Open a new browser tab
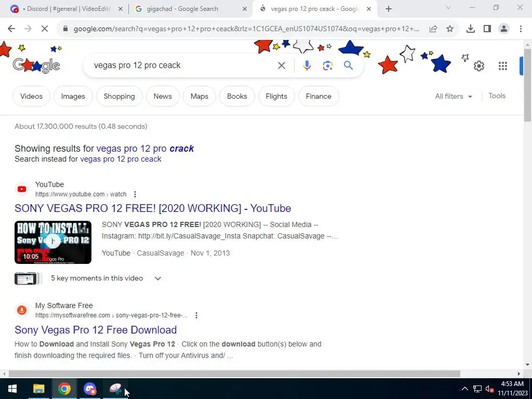 pos(389,9)
